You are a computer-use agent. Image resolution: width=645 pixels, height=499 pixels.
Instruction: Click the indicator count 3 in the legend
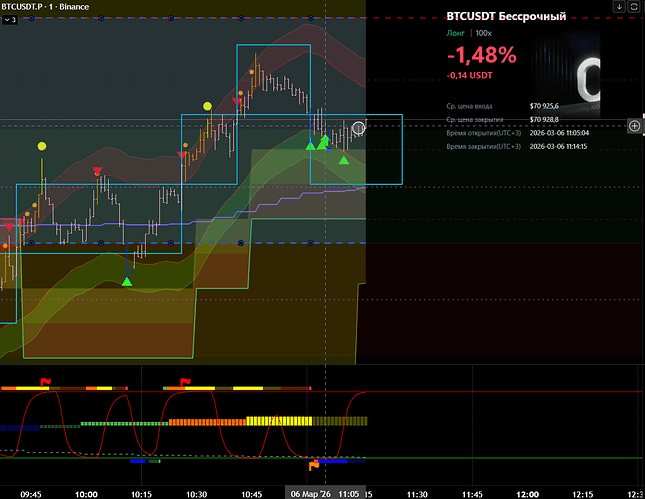click(13, 19)
